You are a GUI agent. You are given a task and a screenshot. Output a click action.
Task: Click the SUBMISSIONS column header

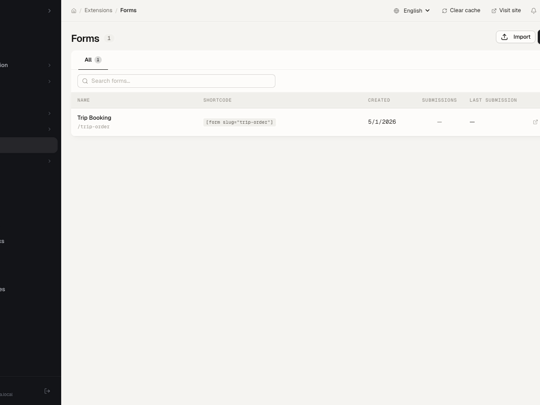[439, 100]
